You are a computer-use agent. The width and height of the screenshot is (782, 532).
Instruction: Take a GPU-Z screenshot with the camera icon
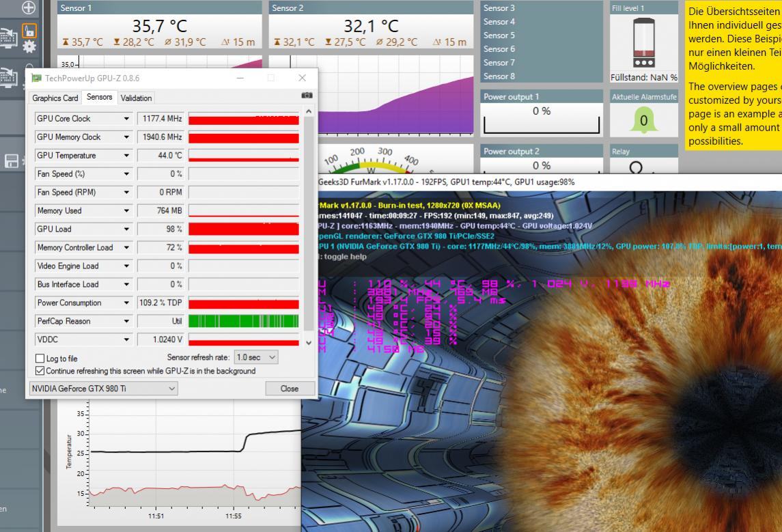click(x=307, y=95)
